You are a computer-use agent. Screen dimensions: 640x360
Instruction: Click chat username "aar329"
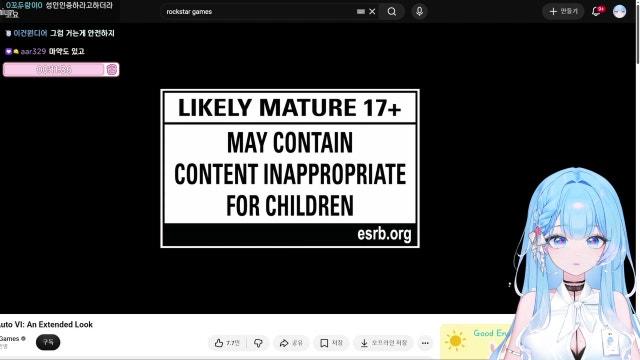tap(33, 51)
